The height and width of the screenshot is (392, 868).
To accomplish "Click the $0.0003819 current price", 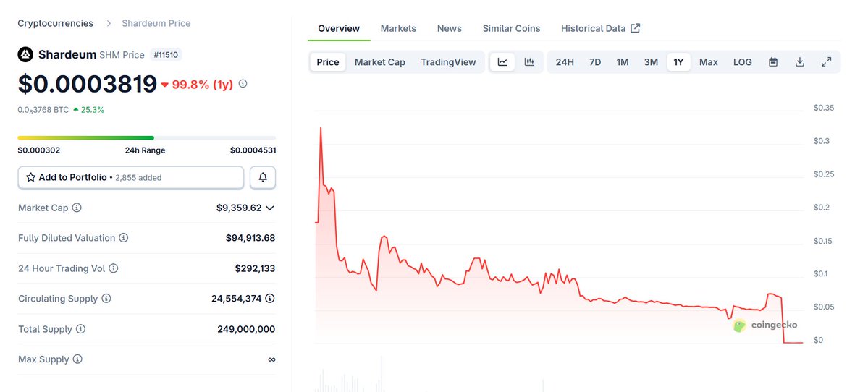I will pos(88,84).
